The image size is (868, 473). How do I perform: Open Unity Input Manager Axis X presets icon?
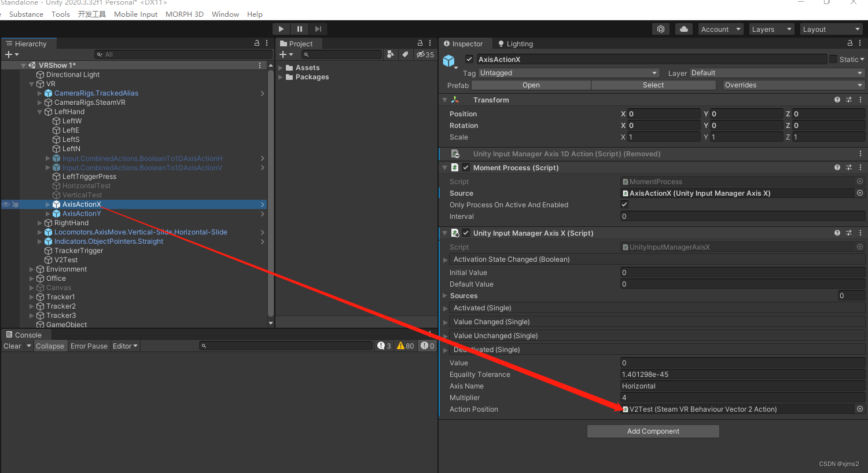(x=849, y=233)
